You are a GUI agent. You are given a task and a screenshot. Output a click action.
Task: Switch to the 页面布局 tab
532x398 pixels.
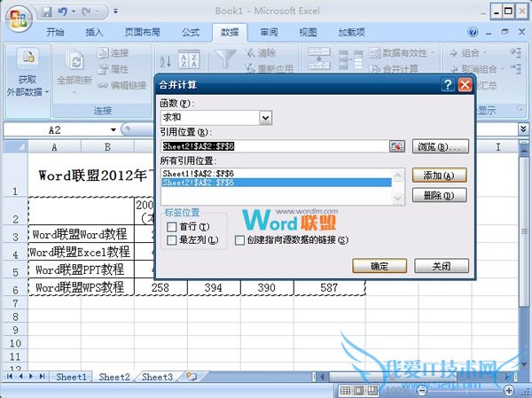(x=142, y=32)
